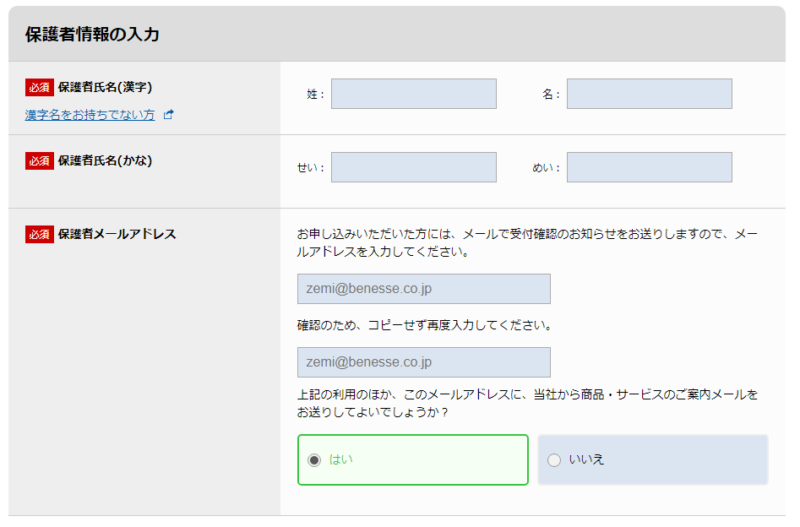
Task: Click the 確認のため、コピーせず再度入力 instruction text
Action: [x=425, y=326]
